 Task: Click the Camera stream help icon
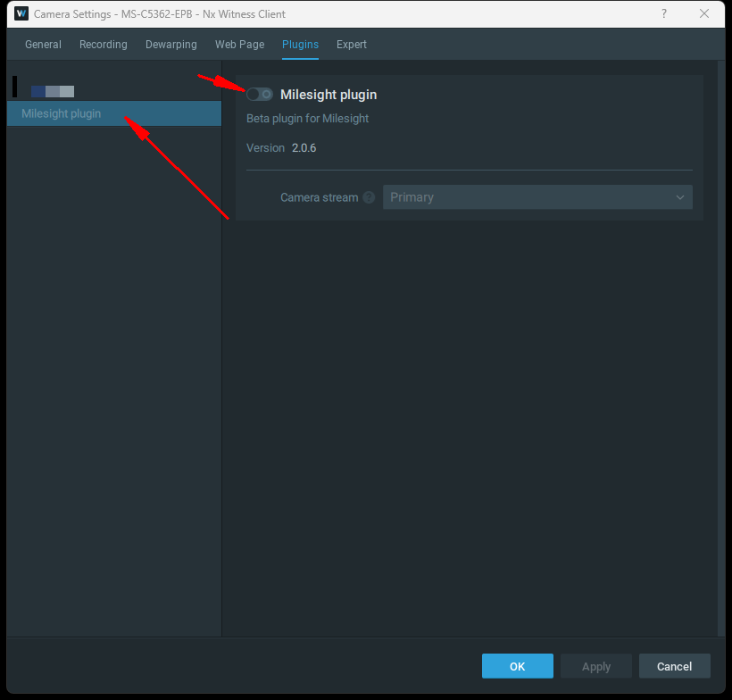click(x=369, y=197)
